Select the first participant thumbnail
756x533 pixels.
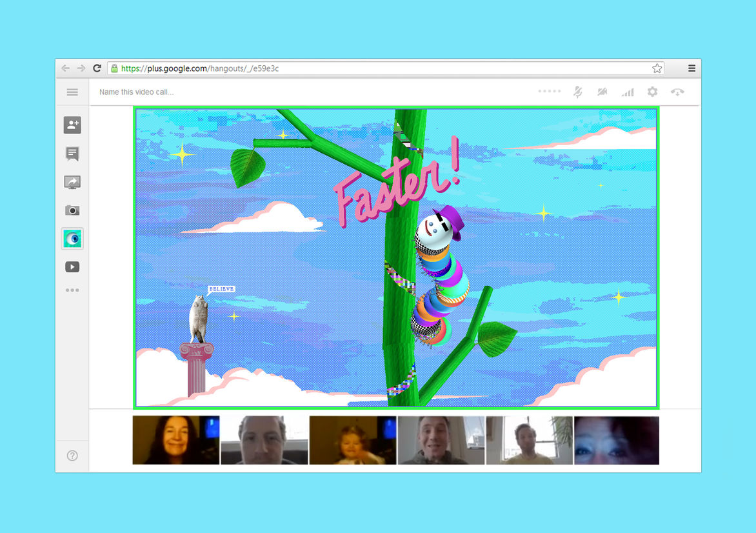tap(176, 440)
